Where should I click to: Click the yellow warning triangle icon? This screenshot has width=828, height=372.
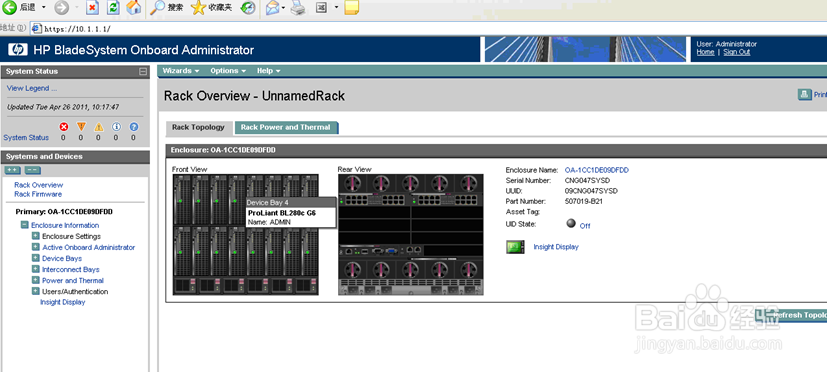99,127
